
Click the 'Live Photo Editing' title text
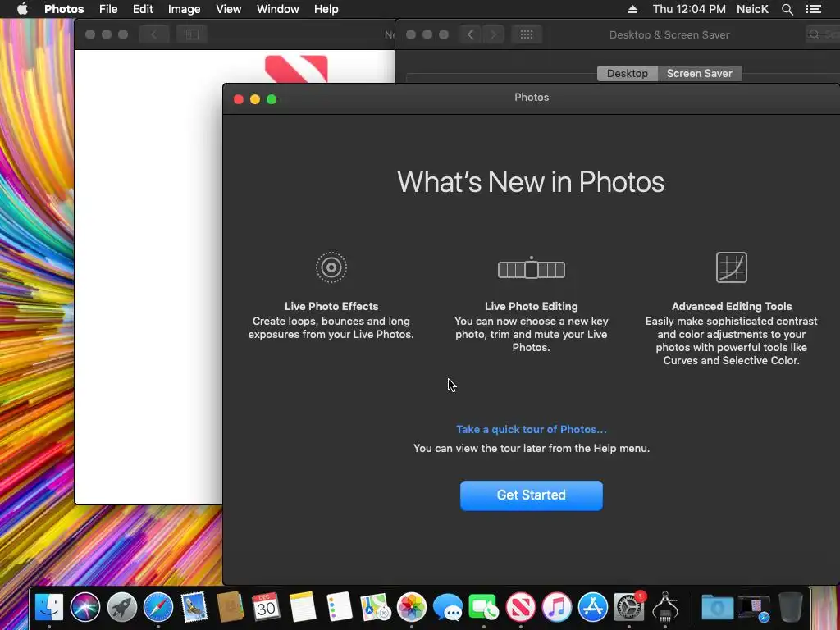532,307
